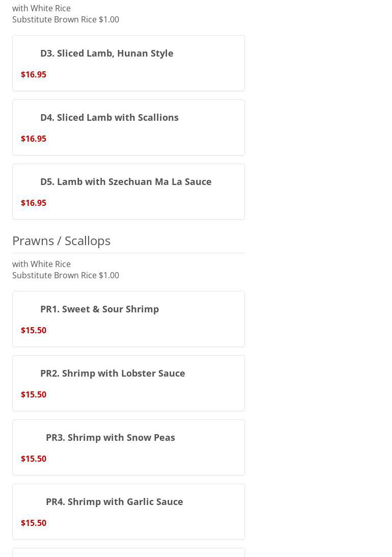This screenshot has width=392, height=557.
Task: Open PR4. Shrimp with Garlic Sauce
Action: pos(114,501)
